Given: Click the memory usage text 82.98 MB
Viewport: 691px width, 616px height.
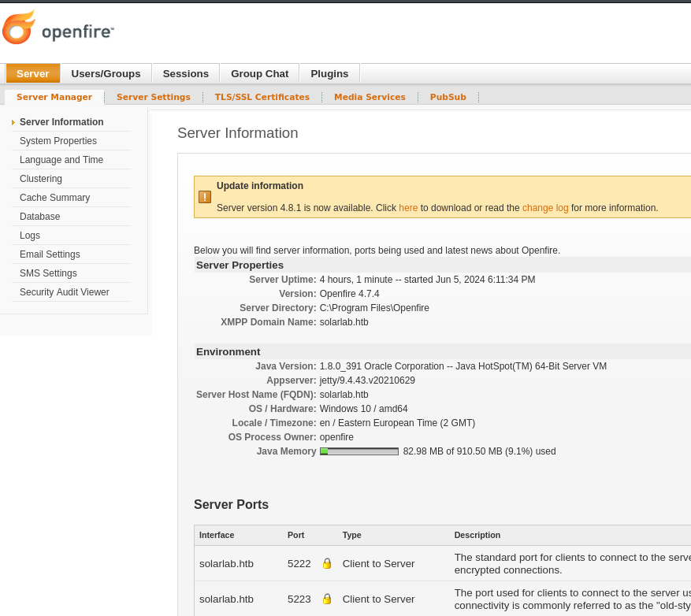Looking at the screenshot, I should (x=480, y=451).
